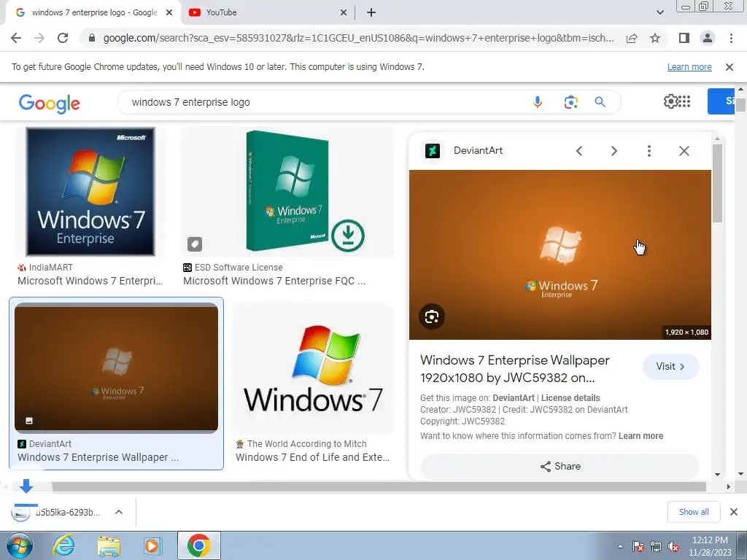Click the blue magnifier search icon
747x560 pixels.
coord(600,102)
